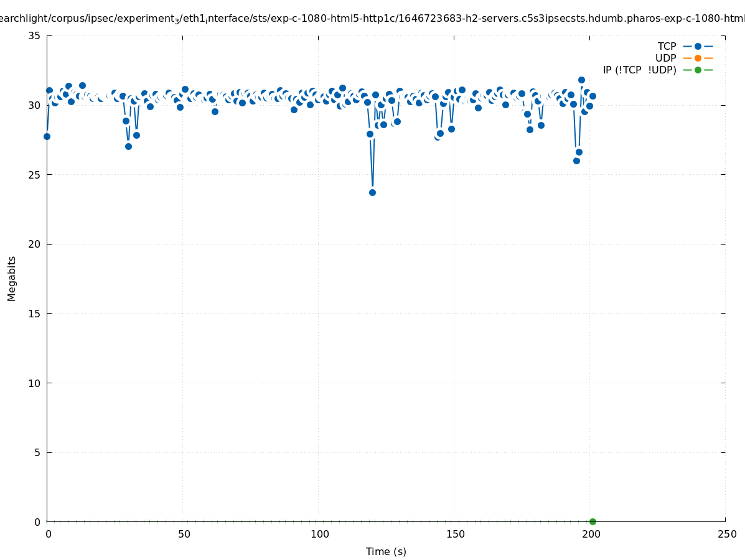Click the Time (s) x-axis title
The height and width of the screenshot is (560, 745).
point(386,551)
